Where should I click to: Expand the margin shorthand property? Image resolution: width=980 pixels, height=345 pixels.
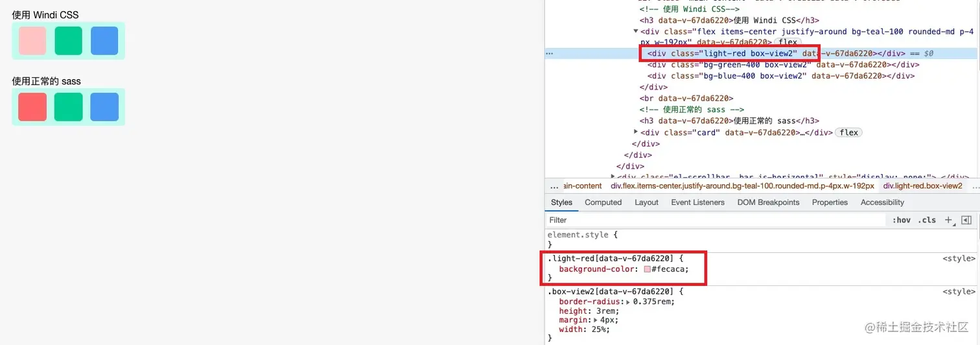pos(597,320)
